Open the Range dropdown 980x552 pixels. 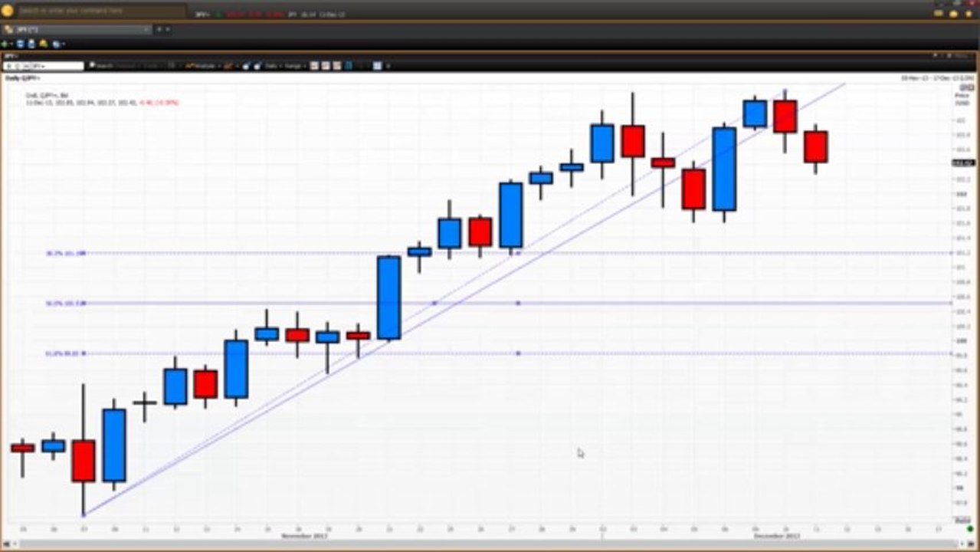pyautogui.click(x=295, y=66)
